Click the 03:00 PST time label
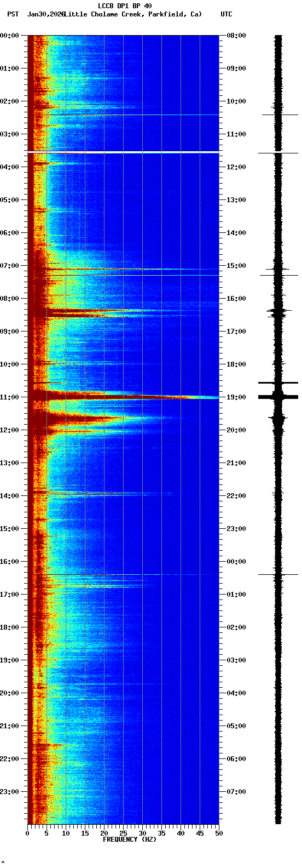The width and height of the screenshot is (302, 868). 9,134
